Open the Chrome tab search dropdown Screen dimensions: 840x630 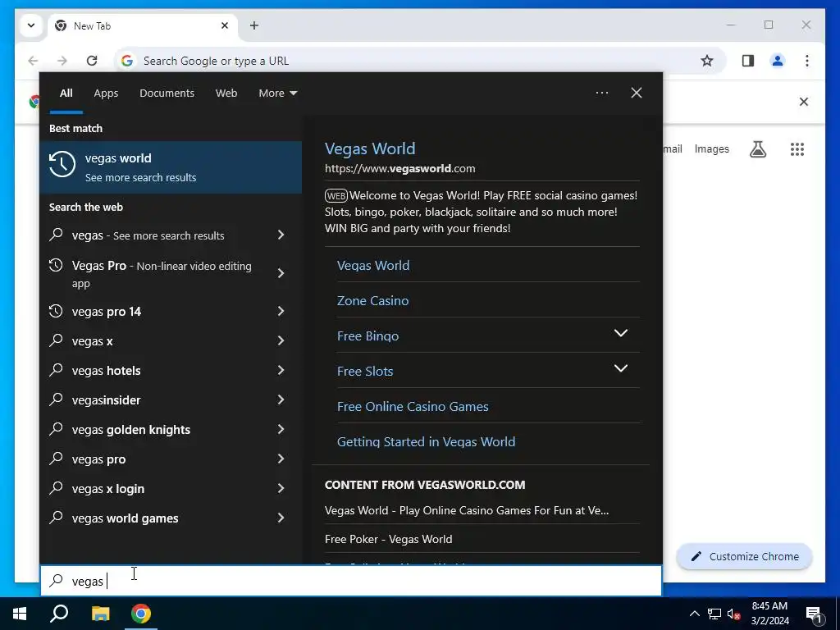tap(31, 25)
